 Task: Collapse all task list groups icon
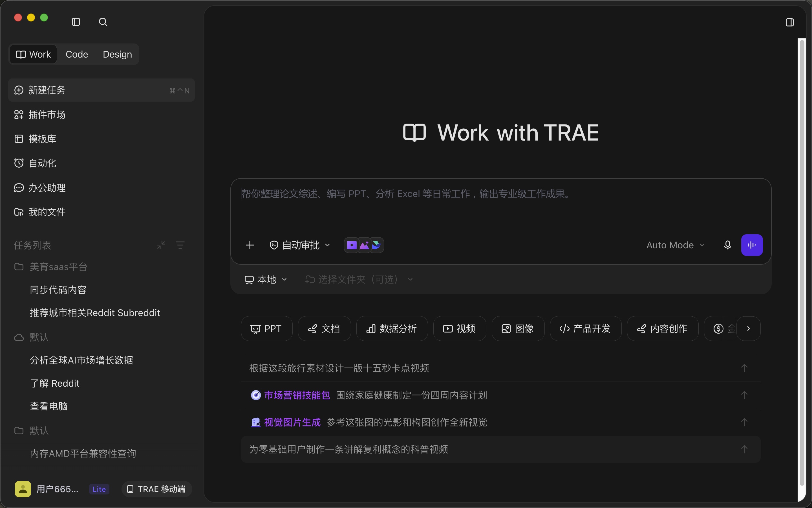click(x=161, y=245)
